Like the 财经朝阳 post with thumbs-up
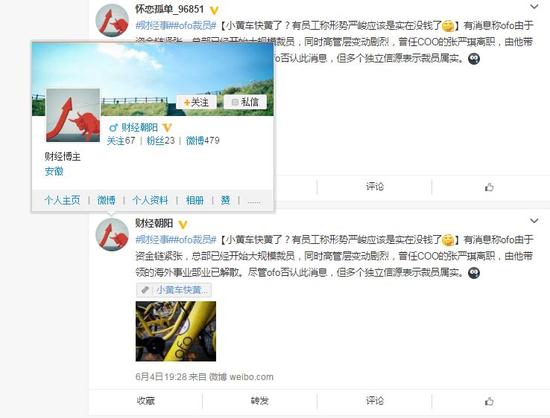 489,401
